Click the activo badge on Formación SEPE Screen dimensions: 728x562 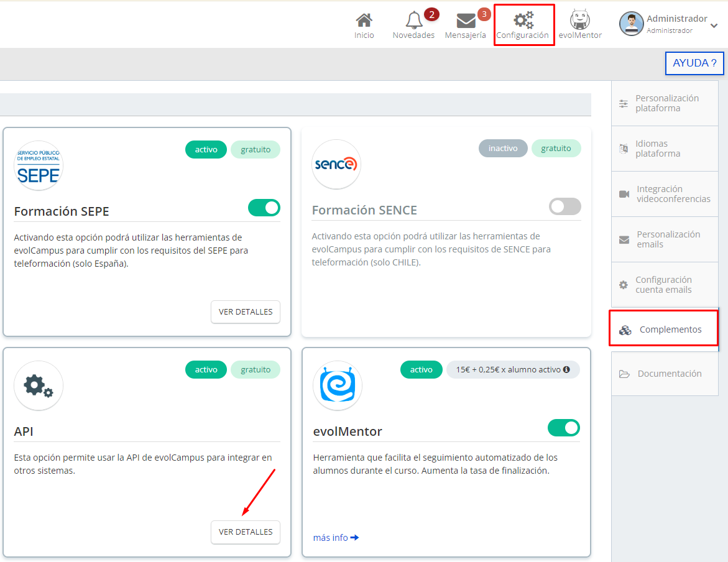[206, 150]
